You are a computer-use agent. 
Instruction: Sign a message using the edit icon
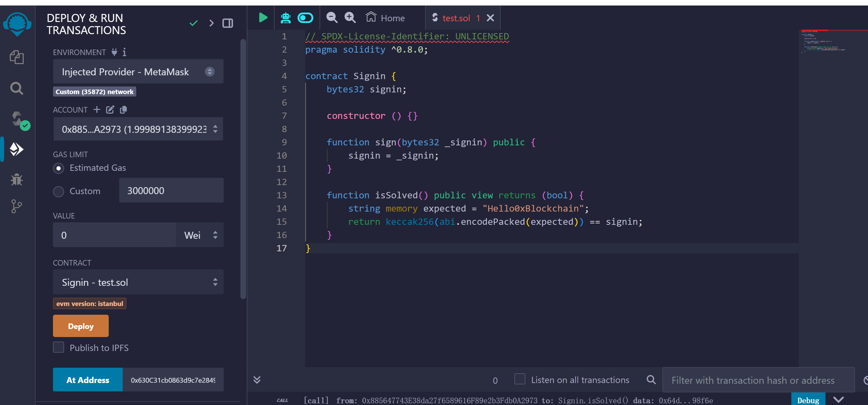click(x=110, y=110)
